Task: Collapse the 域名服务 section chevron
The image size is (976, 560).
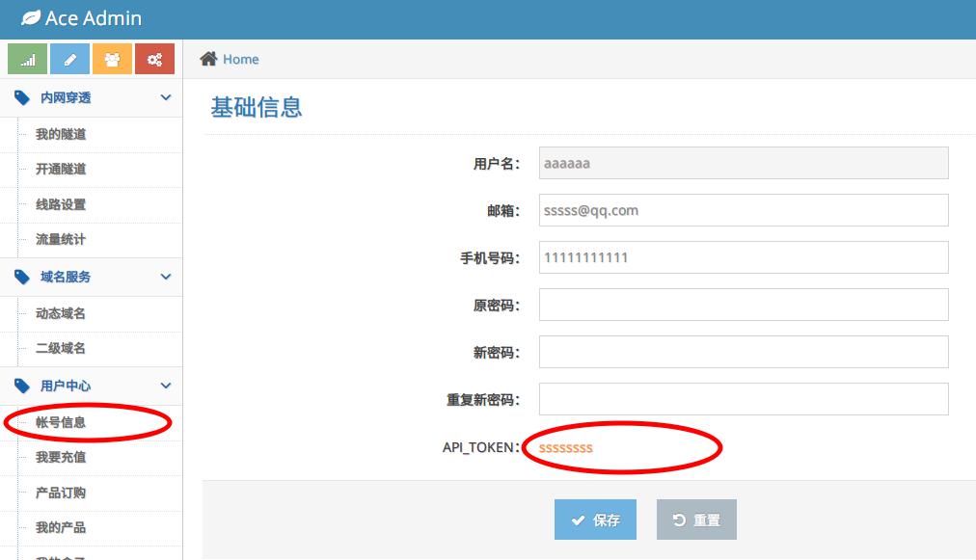Action: coord(166,277)
